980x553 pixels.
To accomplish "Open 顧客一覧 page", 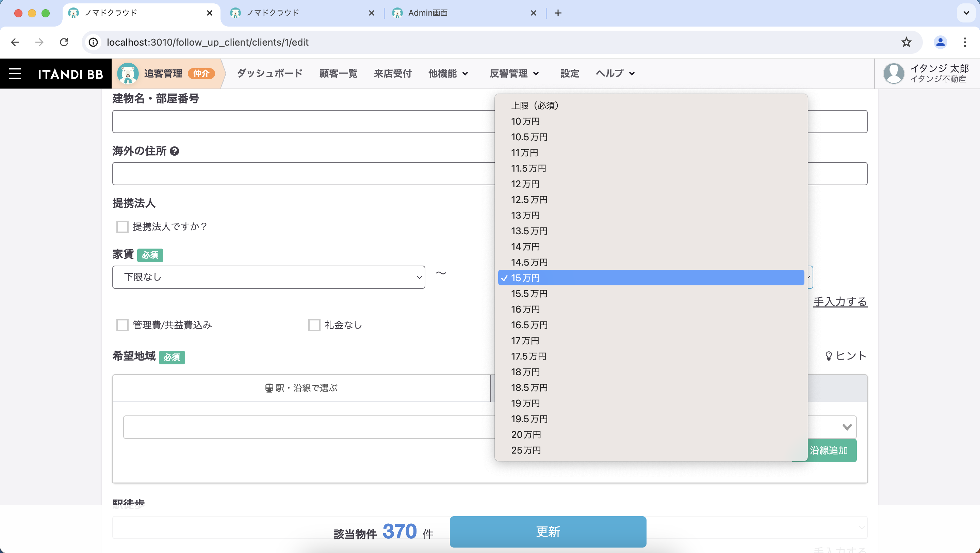I will [338, 74].
